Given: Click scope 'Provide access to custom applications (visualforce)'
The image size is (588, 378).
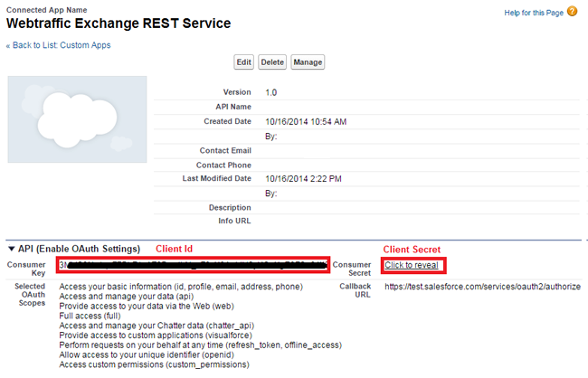Looking at the screenshot, I should click(156, 335).
